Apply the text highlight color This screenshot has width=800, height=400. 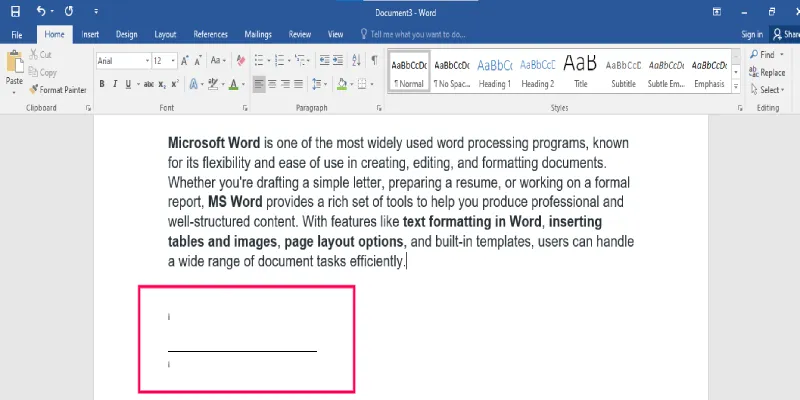pos(213,84)
